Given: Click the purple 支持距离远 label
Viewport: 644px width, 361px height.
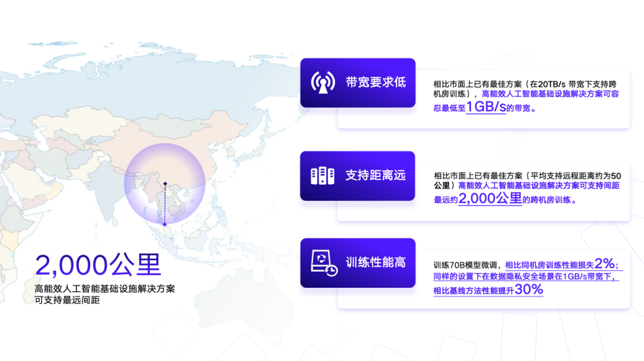Looking at the screenshot, I should (x=376, y=176).
